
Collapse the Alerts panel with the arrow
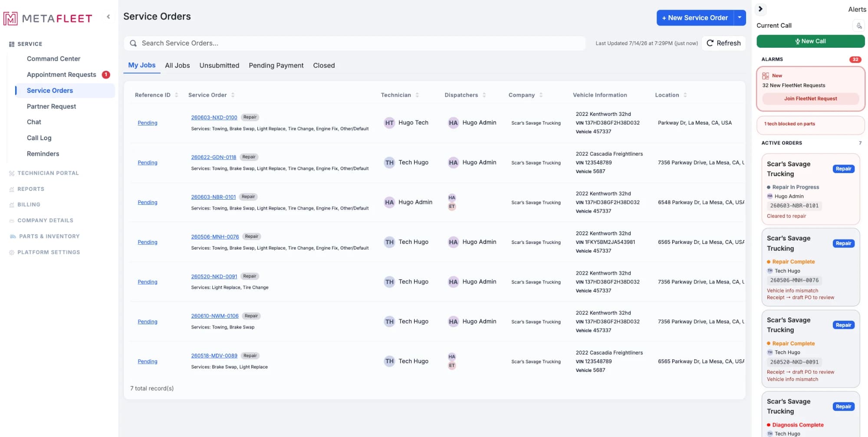760,9
